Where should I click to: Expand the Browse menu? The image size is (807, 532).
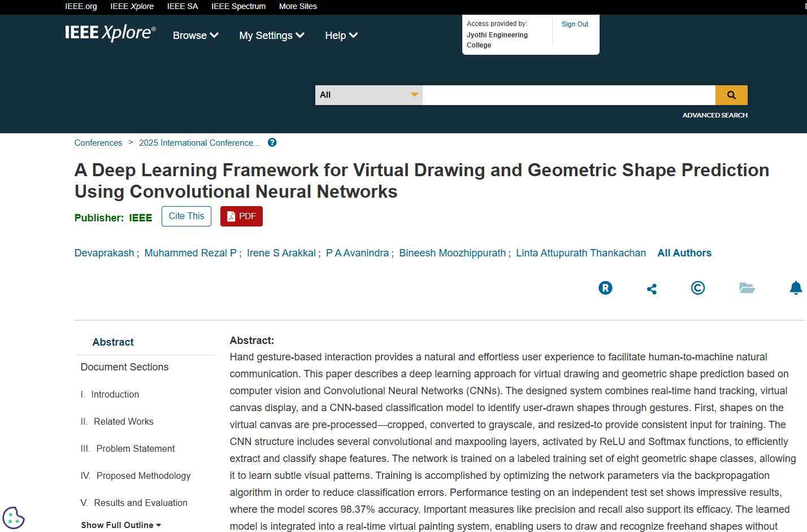click(196, 36)
